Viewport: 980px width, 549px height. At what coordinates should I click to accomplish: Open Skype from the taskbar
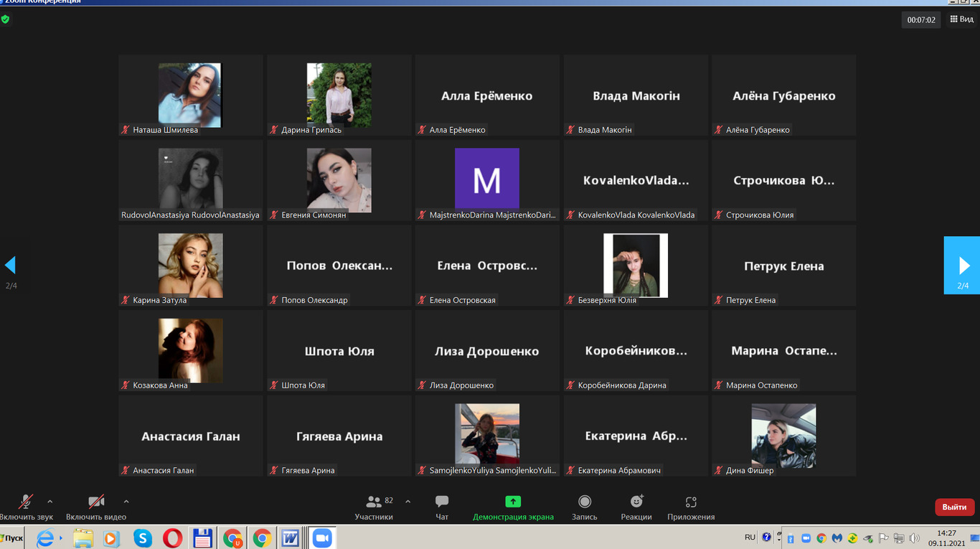click(x=143, y=538)
